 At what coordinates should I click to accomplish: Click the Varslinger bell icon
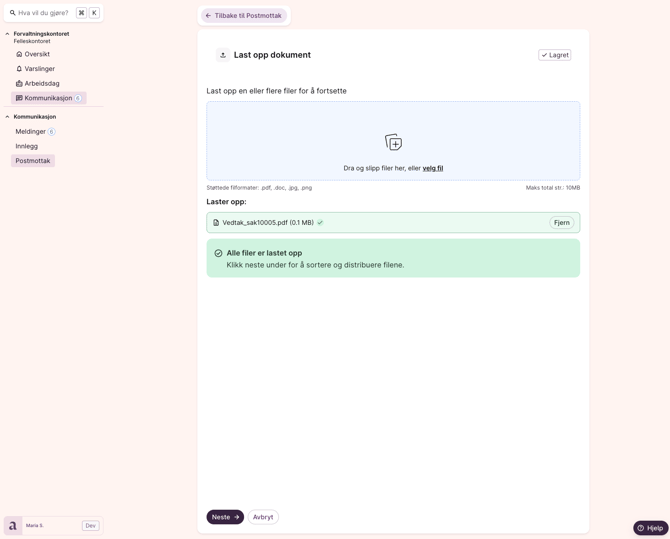click(x=19, y=69)
